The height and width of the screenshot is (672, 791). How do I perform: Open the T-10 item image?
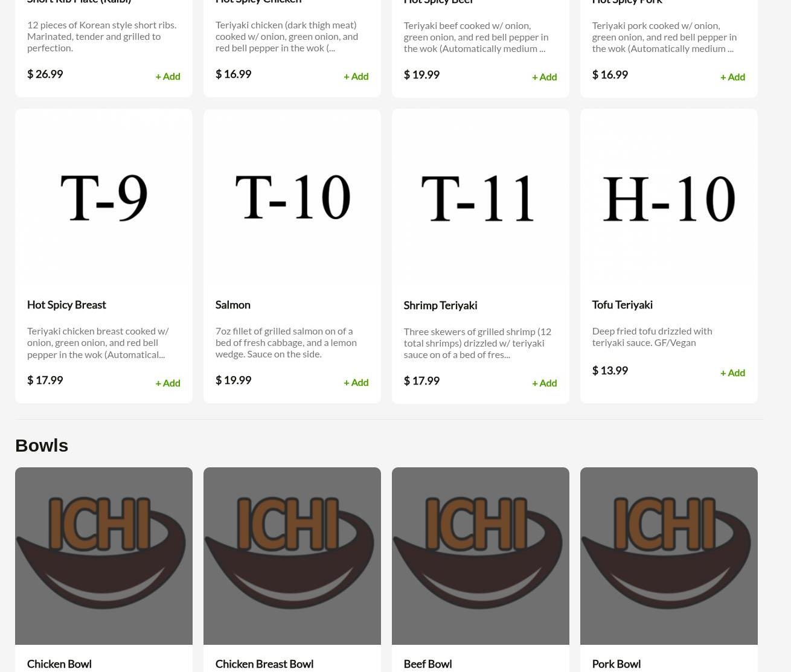(292, 197)
